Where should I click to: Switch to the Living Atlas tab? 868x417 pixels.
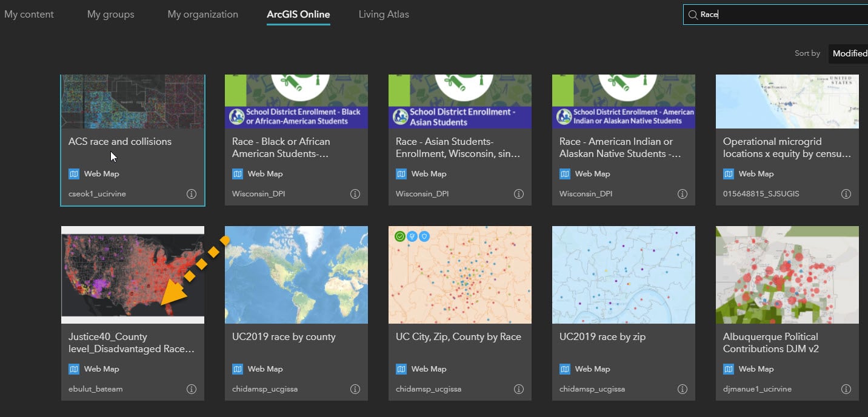[x=383, y=13]
